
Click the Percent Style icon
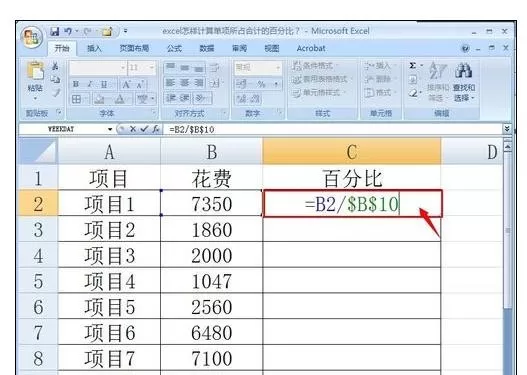pyautogui.click(x=261, y=84)
